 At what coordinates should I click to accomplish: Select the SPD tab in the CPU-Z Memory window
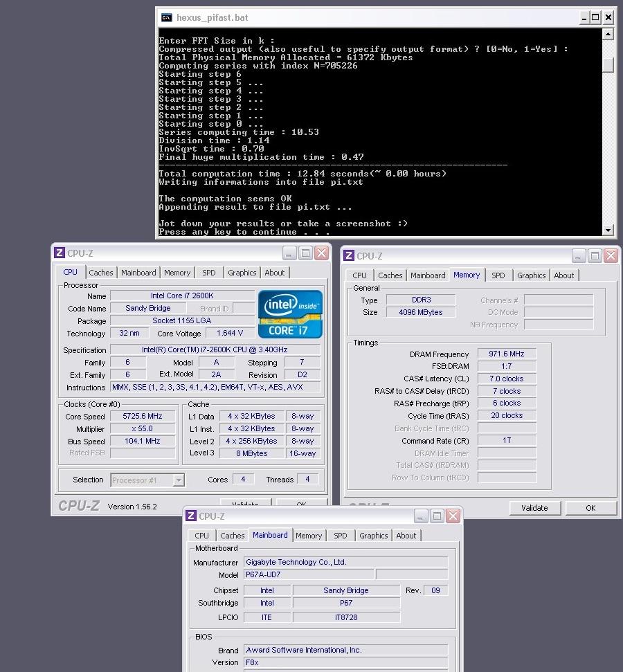(498, 275)
